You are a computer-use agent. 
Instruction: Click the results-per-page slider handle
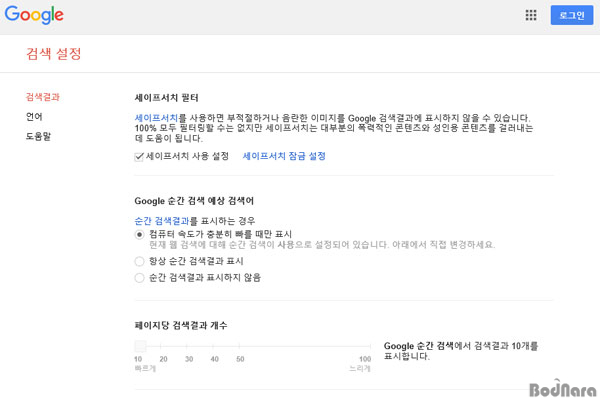(x=140, y=346)
